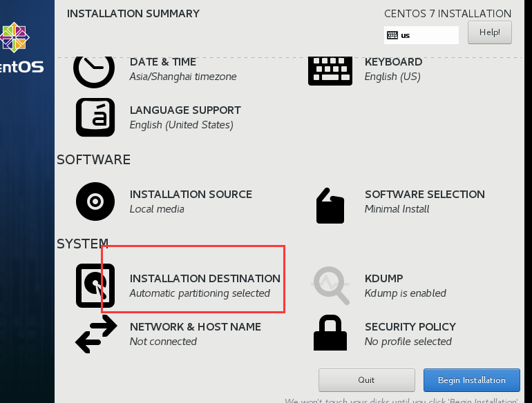The height and width of the screenshot is (403, 532).
Task: Open the Software Selection package icon
Action: coord(330,206)
